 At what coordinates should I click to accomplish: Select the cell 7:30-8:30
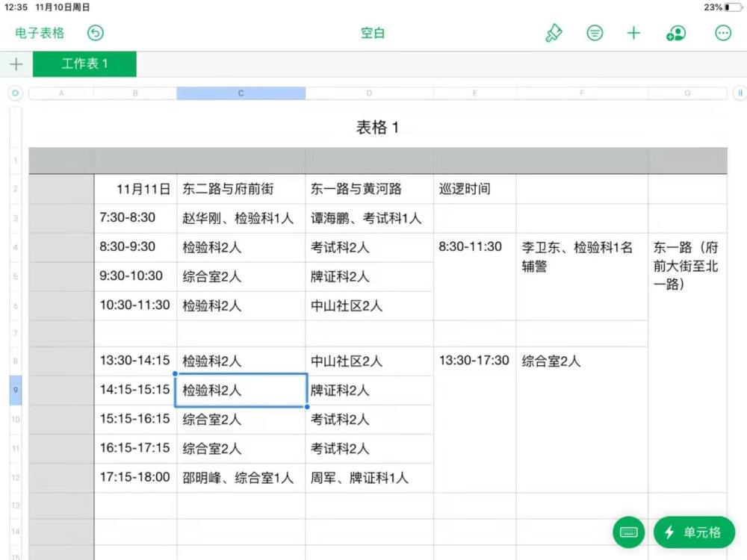[x=135, y=218]
